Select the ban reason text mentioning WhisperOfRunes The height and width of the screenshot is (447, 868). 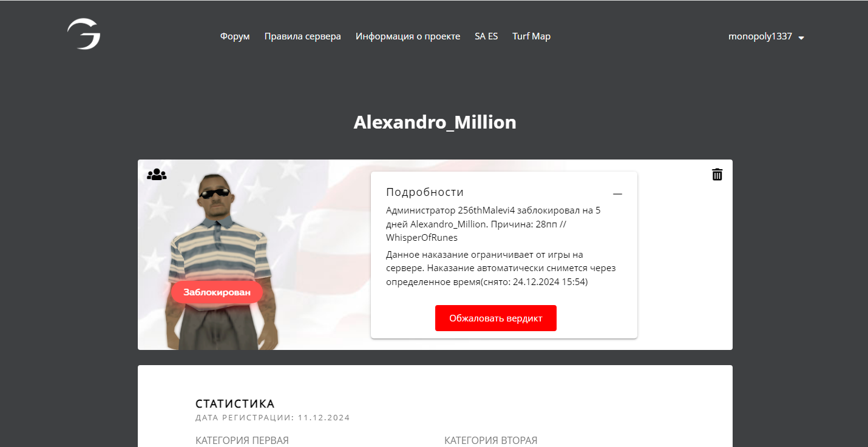[x=493, y=224]
